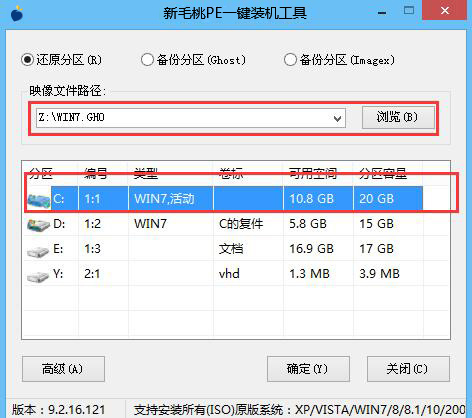Select the 备份分区 (Ghost) radio option
The image size is (472, 418).
[x=147, y=60]
